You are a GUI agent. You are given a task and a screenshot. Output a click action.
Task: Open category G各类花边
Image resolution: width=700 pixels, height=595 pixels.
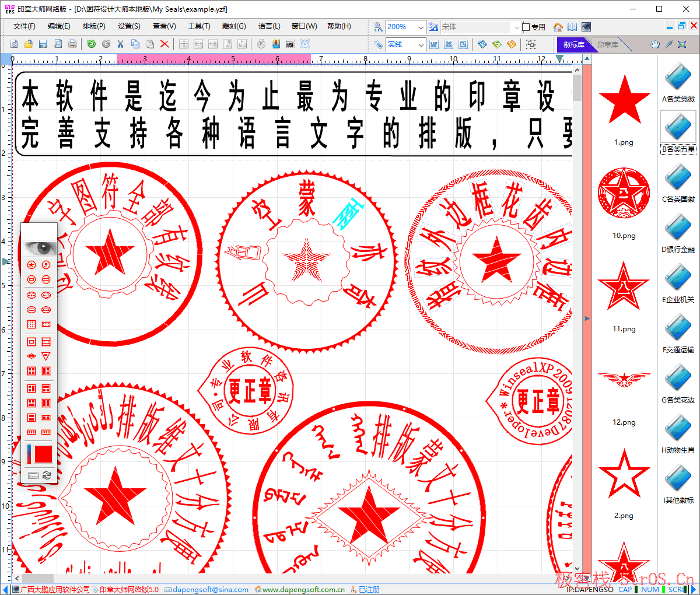678,384
